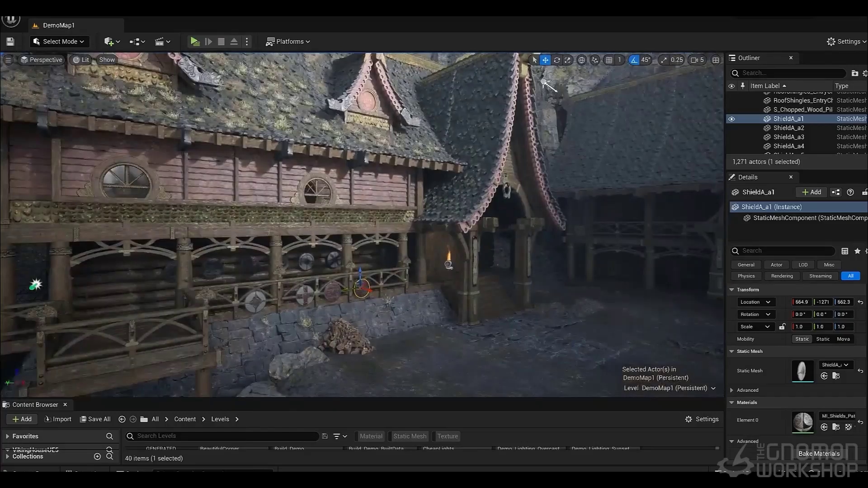Toggle visibility eye for ShieldA_a1
Image resolution: width=868 pixels, height=488 pixels.
click(731, 119)
